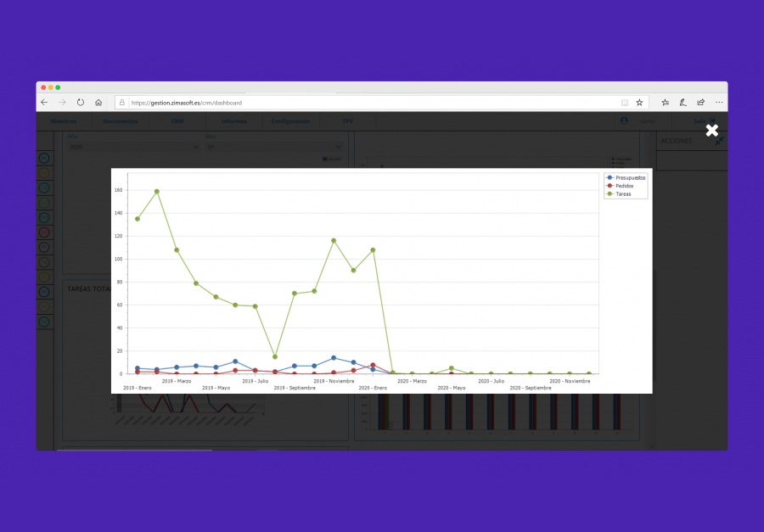Image resolution: width=764 pixels, height=532 pixels.
Task: Open the Documentos menu
Action: 121,121
